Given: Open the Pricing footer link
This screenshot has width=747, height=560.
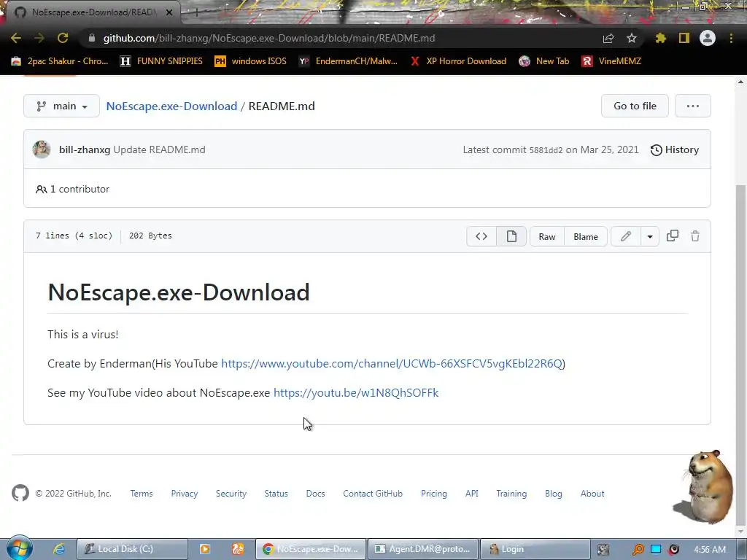Looking at the screenshot, I should coord(434,494).
